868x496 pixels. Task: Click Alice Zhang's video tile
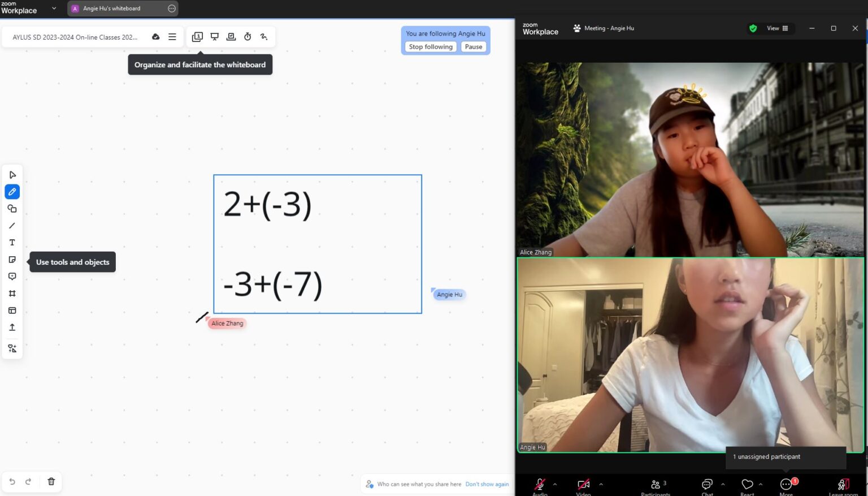click(x=690, y=159)
